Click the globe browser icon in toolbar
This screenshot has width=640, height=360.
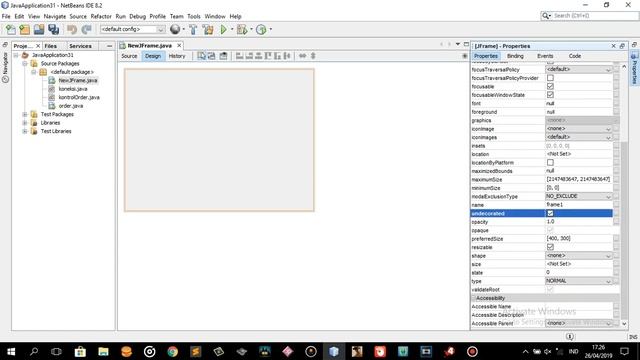click(x=175, y=29)
